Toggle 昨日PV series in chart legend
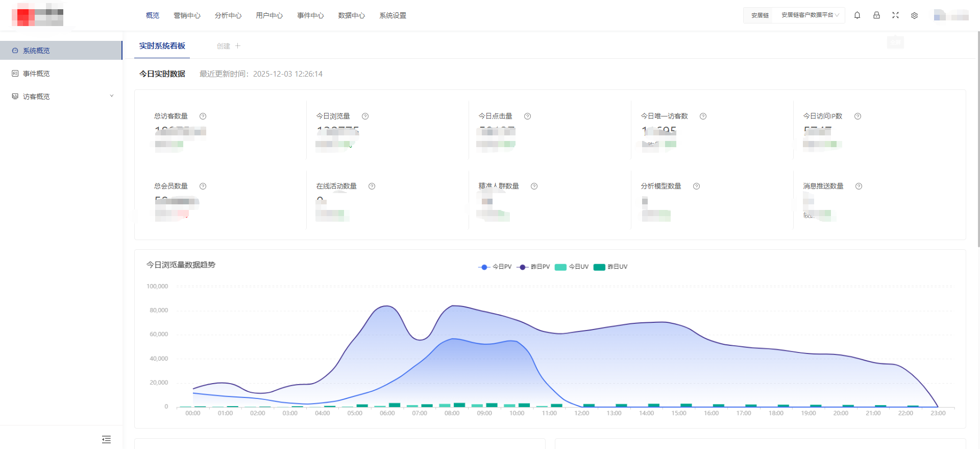980x449 pixels. click(x=533, y=267)
